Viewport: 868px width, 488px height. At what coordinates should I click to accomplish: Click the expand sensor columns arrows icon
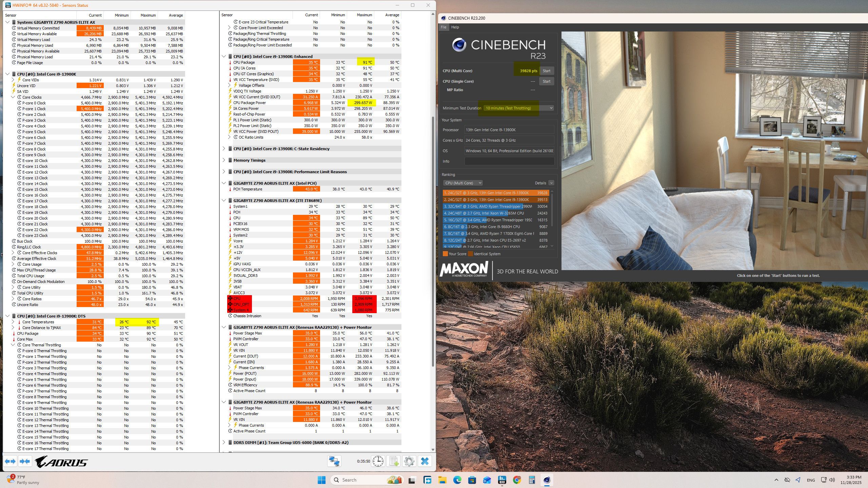[x=10, y=461]
